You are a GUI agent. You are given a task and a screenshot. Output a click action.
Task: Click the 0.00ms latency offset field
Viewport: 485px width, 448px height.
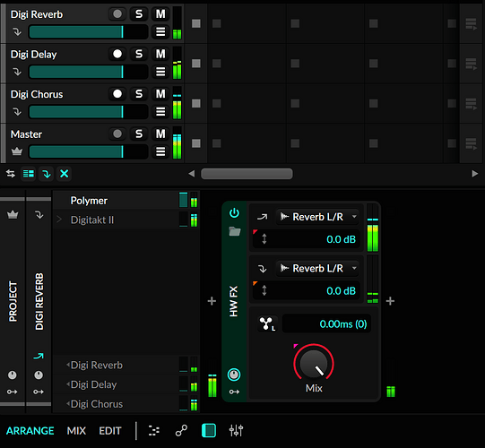click(x=326, y=323)
